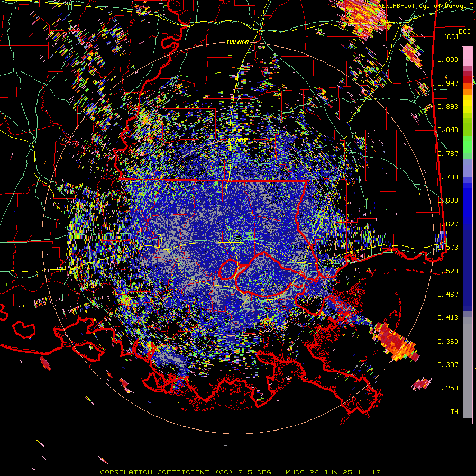Pick the black swatch at color bar bottom
This screenshot has width=476, height=476.
tap(467, 420)
